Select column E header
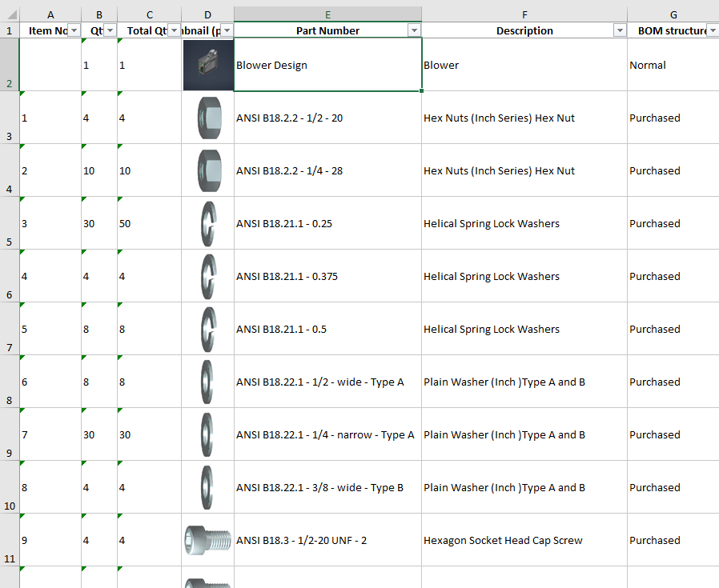Image resolution: width=719 pixels, height=588 pixels. 327,15
